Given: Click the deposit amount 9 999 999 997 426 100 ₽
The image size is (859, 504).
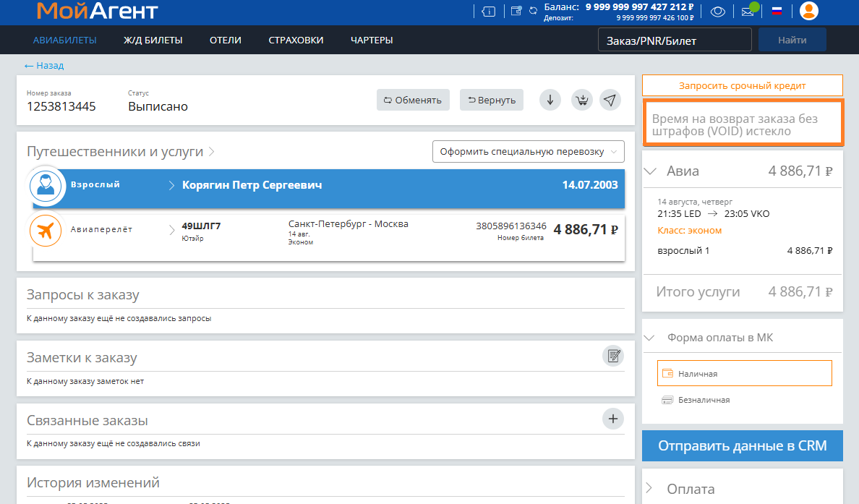Looking at the screenshot, I should coord(654,17).
